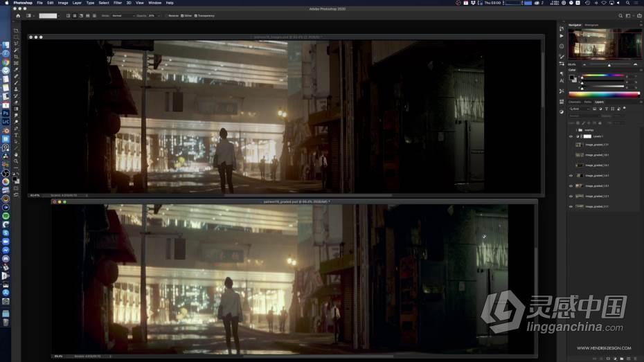Select the Horizontal Type tool
Screen dimensions: 644x362
pyautogui.click(x=16, y=134)
